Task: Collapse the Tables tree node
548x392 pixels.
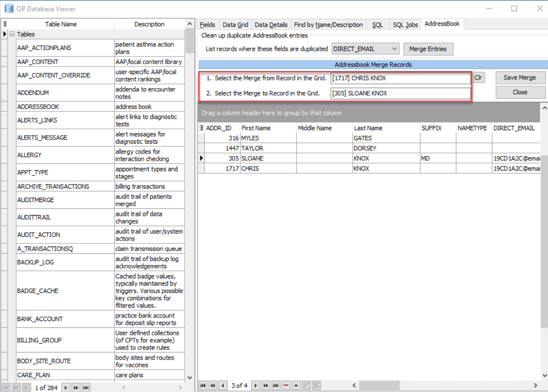Action: (12, 34)
